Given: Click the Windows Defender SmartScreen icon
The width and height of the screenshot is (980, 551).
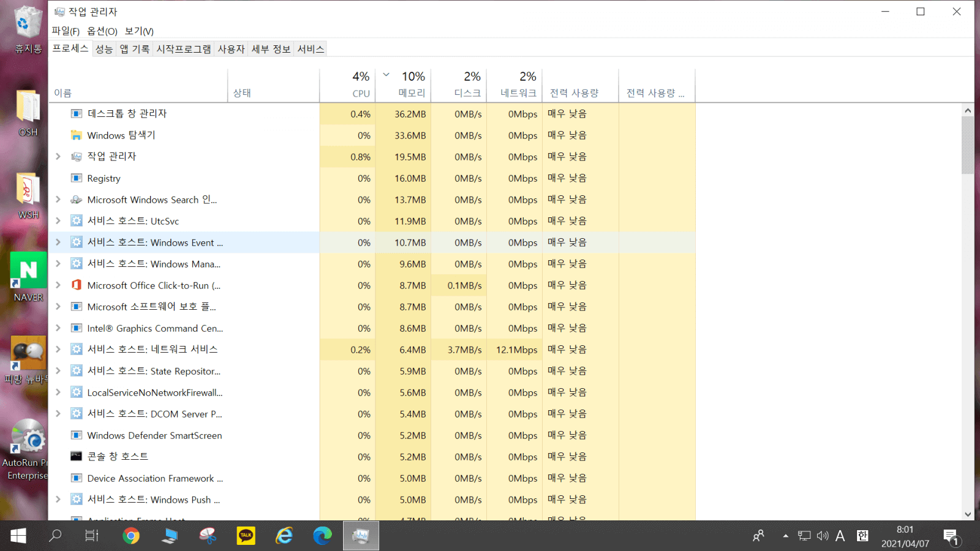Looking at the screenshot, I should [77, 435].
